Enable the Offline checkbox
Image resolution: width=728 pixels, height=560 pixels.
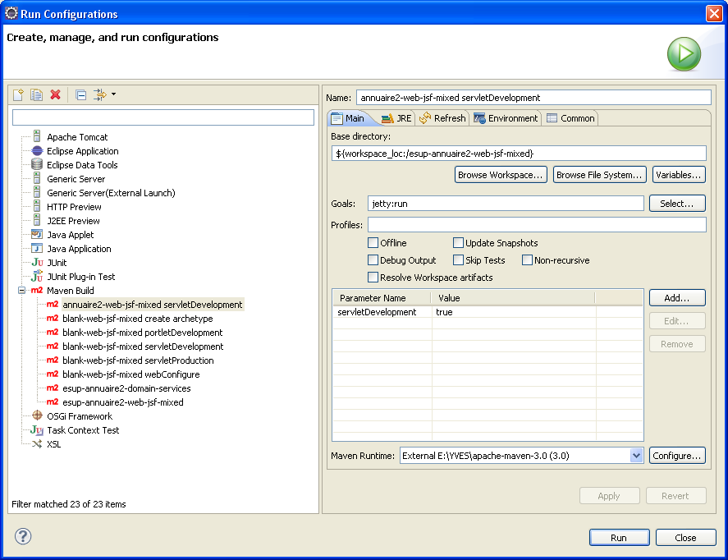pos(373,243)
